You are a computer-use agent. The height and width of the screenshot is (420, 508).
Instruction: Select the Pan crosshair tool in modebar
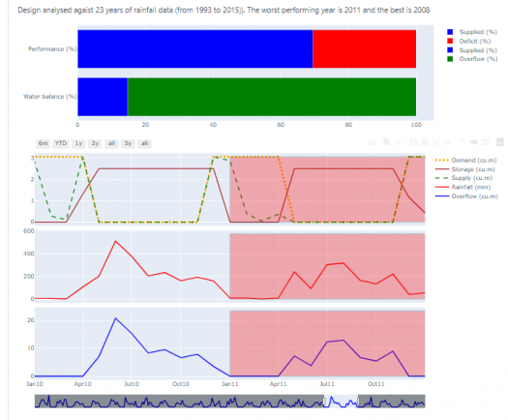398,142
